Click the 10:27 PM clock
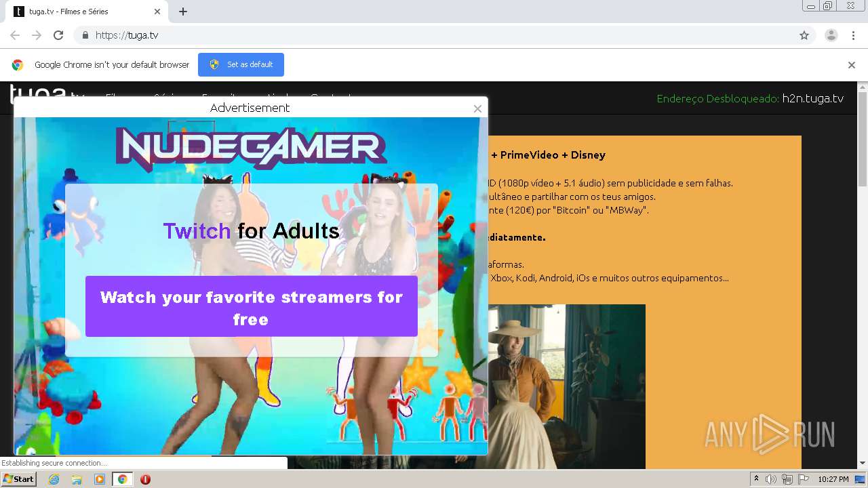868x488 pixels. click(833, 479)
